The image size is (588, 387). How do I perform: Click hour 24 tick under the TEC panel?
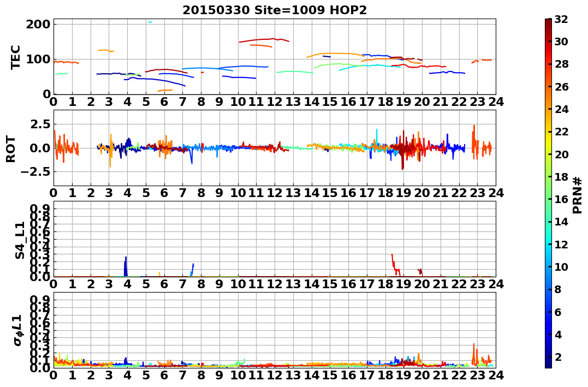pyautogui.click(x=496, y=102)
